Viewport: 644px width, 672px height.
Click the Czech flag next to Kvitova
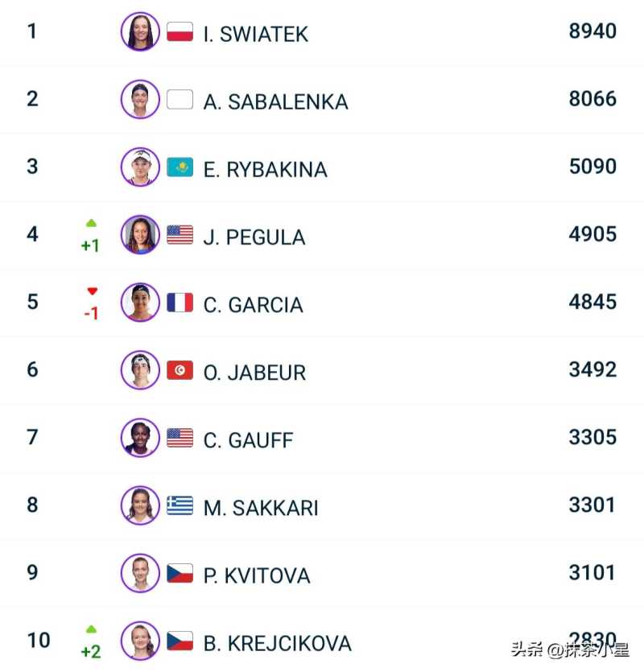pos(180,573)
